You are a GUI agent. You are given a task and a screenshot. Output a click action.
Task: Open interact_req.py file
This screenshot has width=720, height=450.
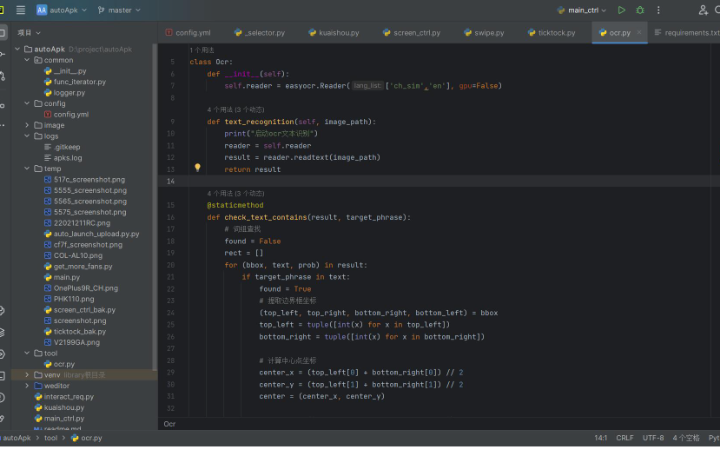(64, 397)
